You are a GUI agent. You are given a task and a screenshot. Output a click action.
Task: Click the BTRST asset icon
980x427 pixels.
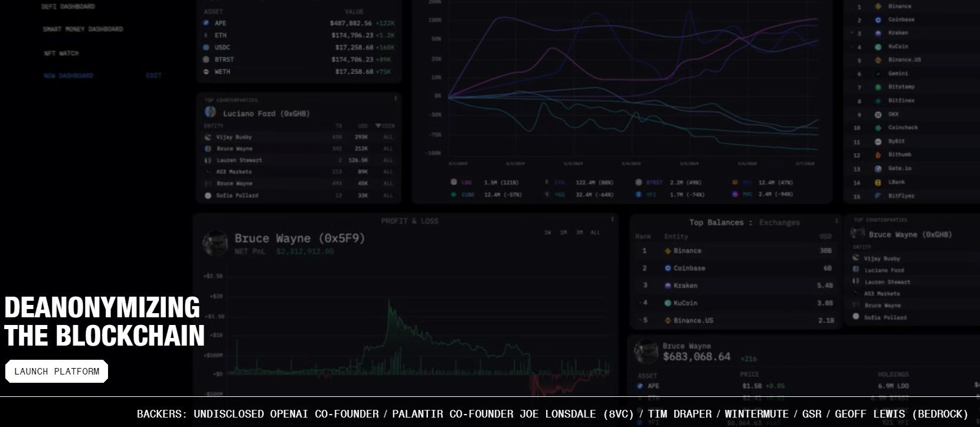point(206,60)
